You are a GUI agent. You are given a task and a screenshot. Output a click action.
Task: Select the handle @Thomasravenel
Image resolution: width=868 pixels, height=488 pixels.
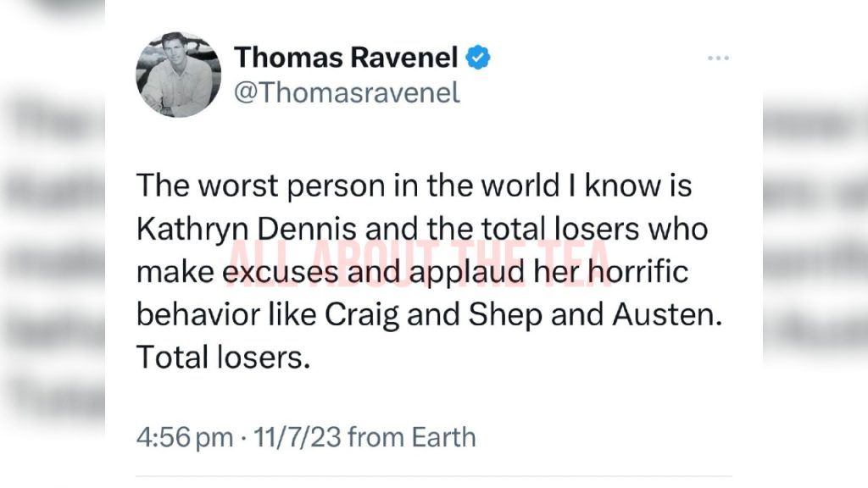tap(348, 93)
